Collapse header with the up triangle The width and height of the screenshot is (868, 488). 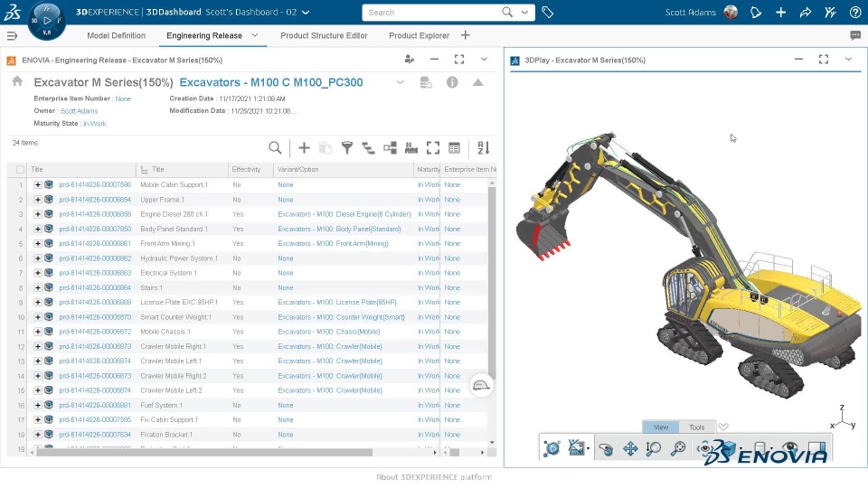coord(477,82)
